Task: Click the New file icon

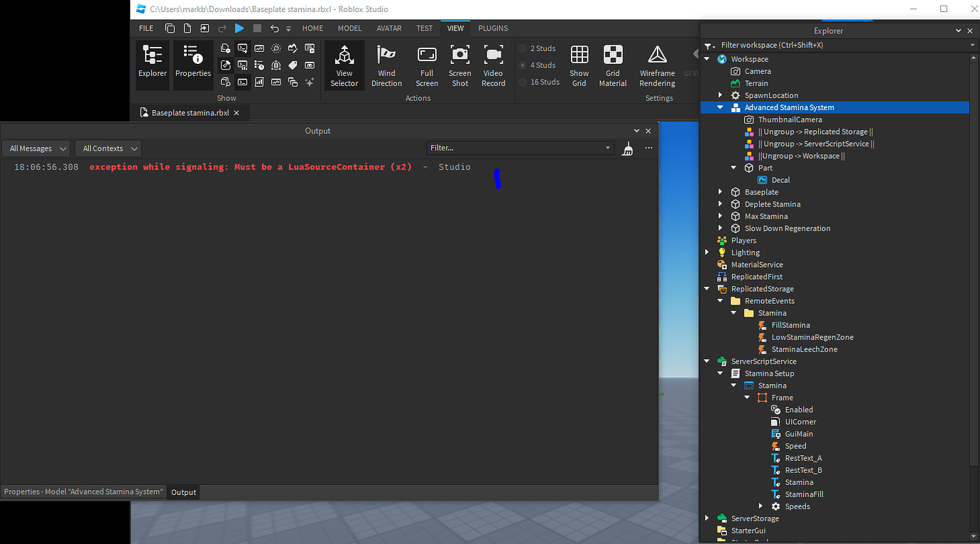Action: [x=187, y=28]
